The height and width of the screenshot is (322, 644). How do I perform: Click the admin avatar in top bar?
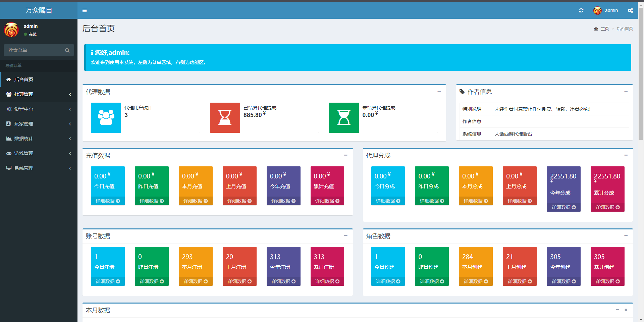tap(597, 11)
